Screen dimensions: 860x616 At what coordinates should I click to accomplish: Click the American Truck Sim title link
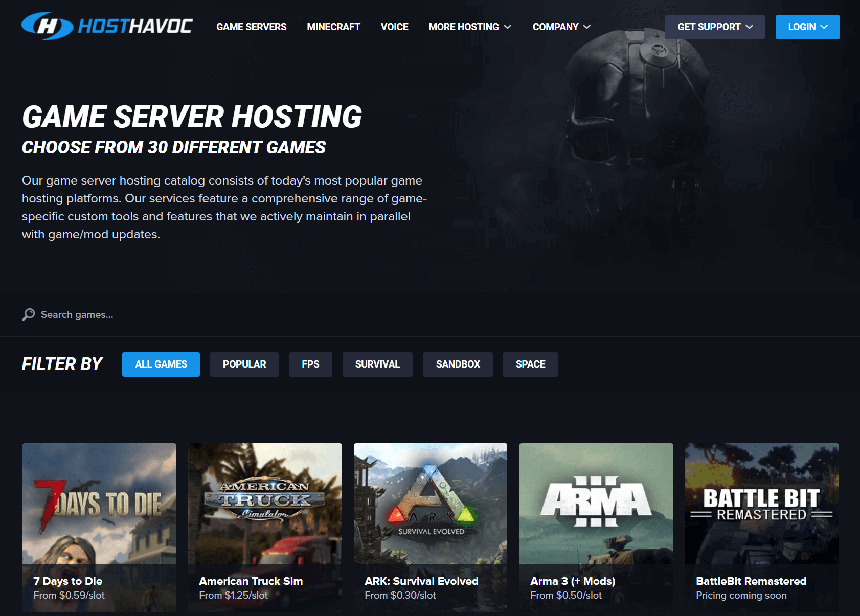click(251, 581)
